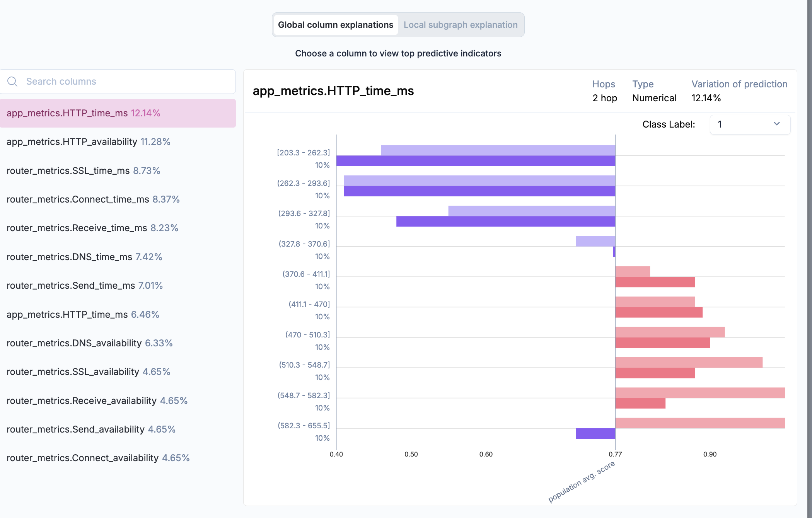Viewport: 812px width, 518px height.
Task: Select router_metrics.DNS_time_ms 7.42% column
Action: [84, 257]
